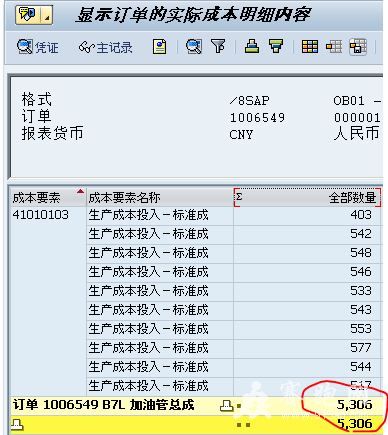Click the 成本要素名称 column header
This screenshot has width=388, height=435.
click(160, 197)
